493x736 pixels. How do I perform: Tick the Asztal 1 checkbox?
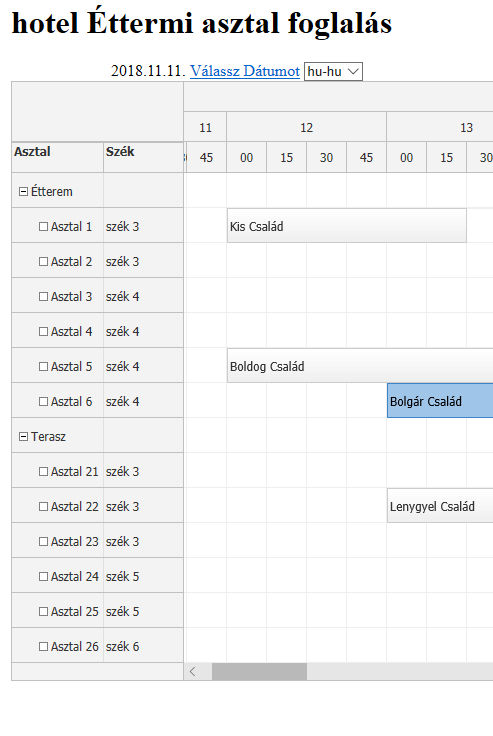click(x=43, y=227)
